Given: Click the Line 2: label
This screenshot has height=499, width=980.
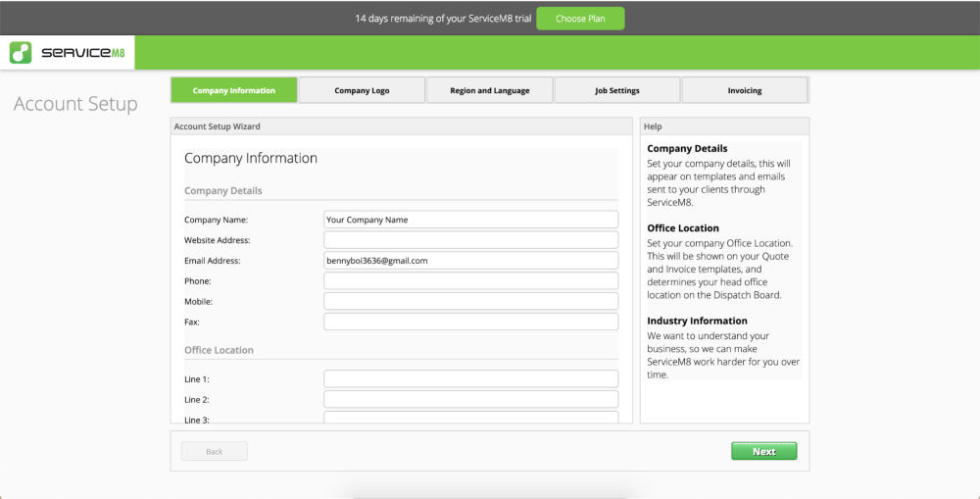Looking at the screenshot, I should click(196, 400).
